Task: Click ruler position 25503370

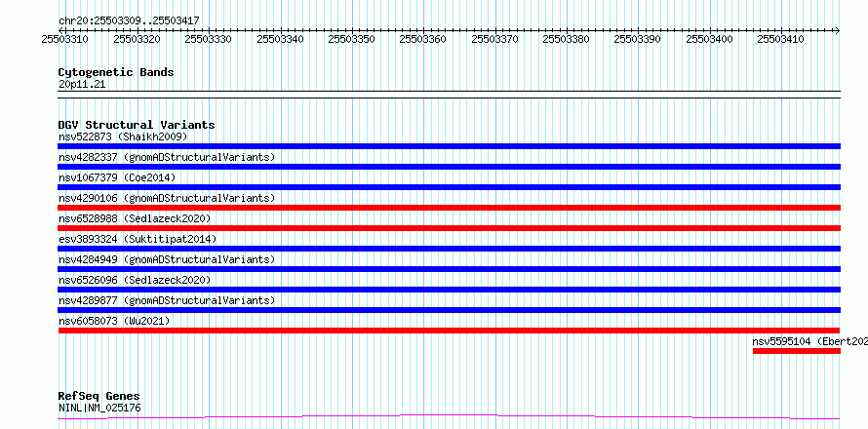Action: point(494,39)
